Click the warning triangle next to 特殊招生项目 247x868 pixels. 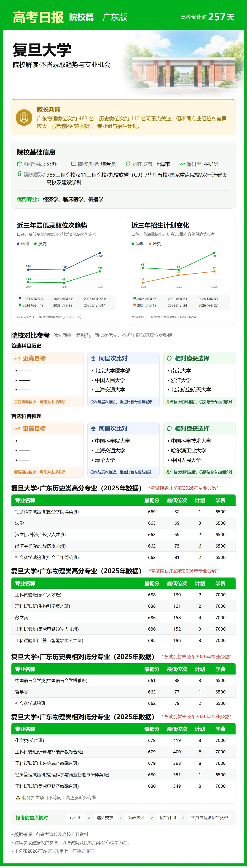pyautogui.click(x=18, y=798)
